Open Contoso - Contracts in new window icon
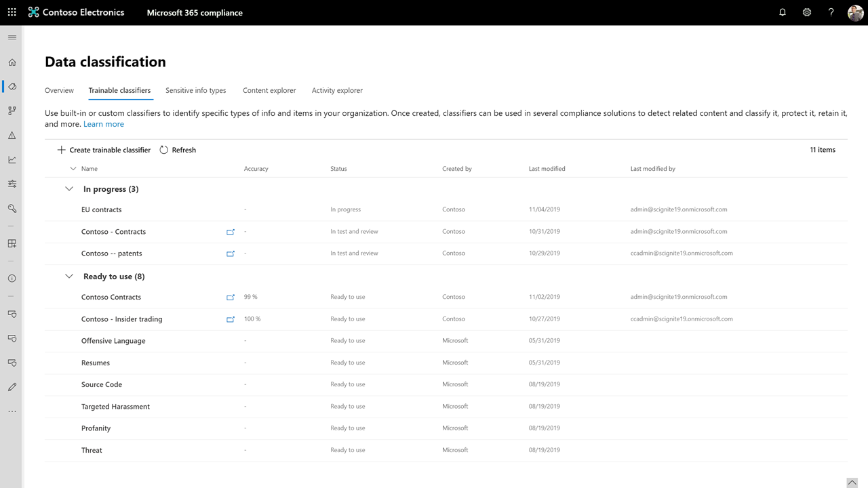 pos(231,231)
